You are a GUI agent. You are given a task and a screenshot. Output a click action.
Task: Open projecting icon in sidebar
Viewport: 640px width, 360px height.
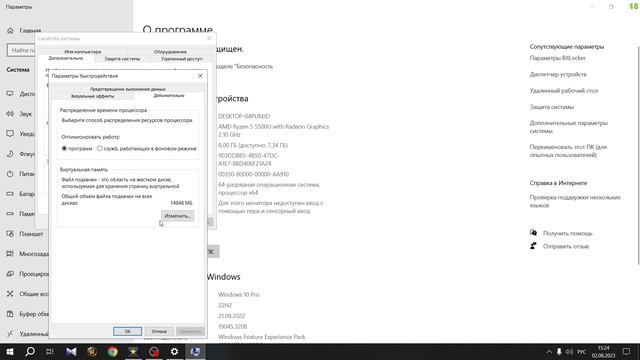(x=10, y=273)
